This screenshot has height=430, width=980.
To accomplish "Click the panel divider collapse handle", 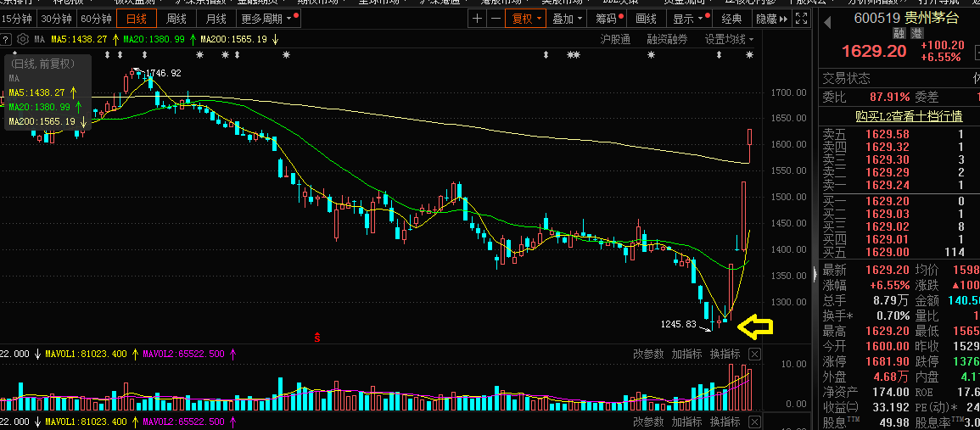I will [x=815, y=272].
